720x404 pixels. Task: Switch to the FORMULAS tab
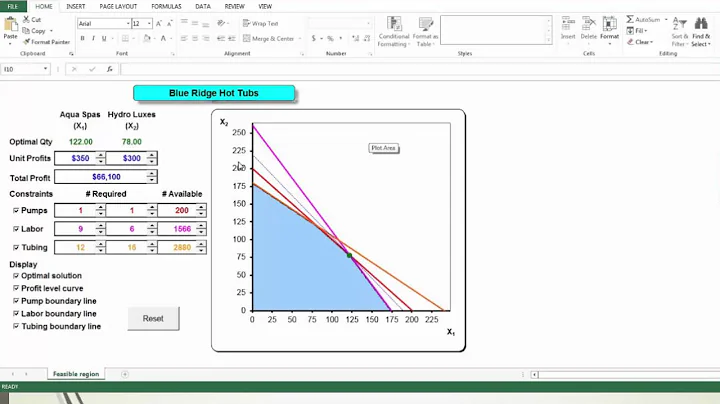point(166,6)
